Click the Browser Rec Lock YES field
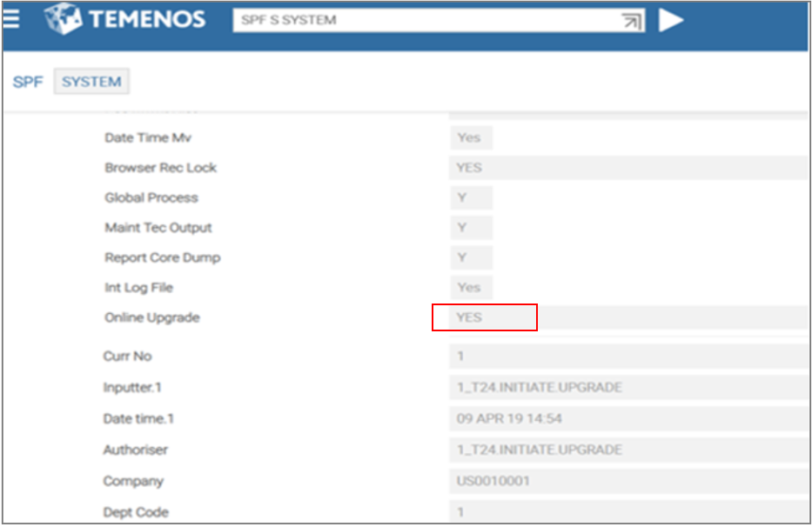Image resolution: width=812 pixels, height=527 pixels. (x=627, y=168)
